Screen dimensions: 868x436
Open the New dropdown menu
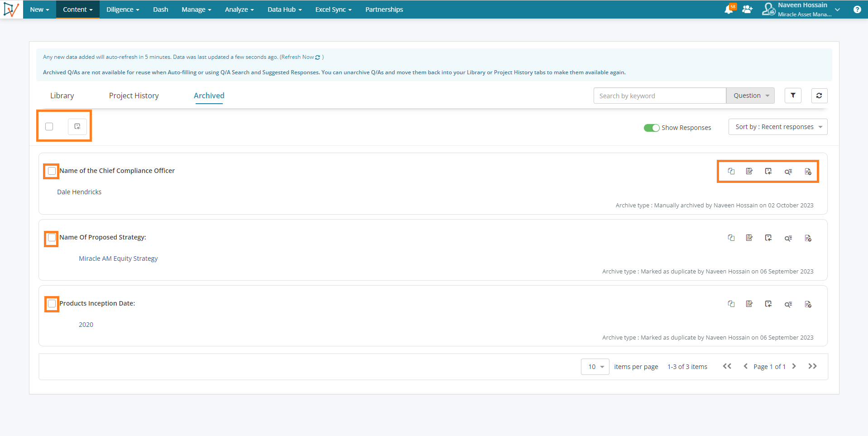tap(39, 10)
